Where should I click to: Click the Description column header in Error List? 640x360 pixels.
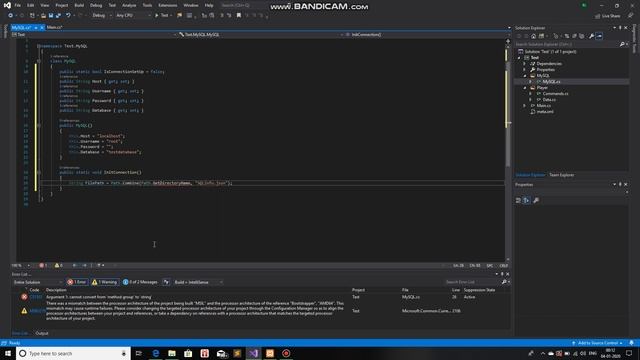click(56, 290)
